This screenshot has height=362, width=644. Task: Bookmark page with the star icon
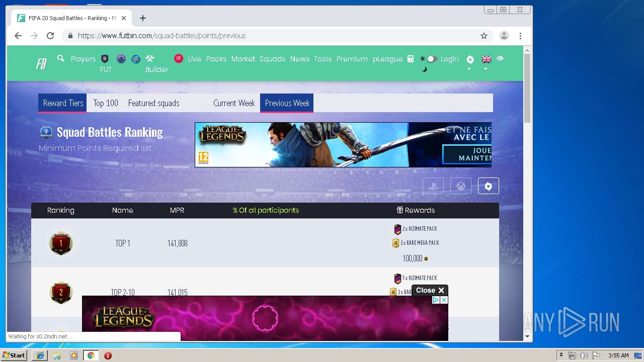pos(484,36)
